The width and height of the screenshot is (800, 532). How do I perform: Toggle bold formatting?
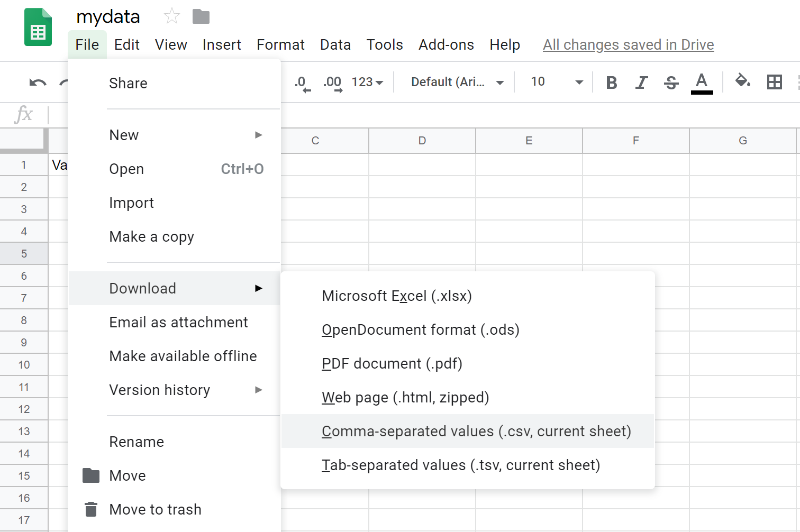click(612, 82)
